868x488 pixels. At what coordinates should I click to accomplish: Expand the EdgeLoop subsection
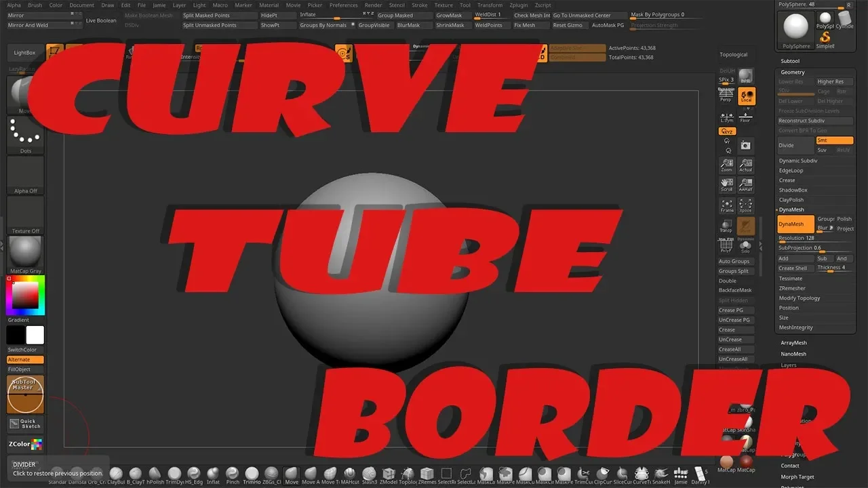(791, 171)
